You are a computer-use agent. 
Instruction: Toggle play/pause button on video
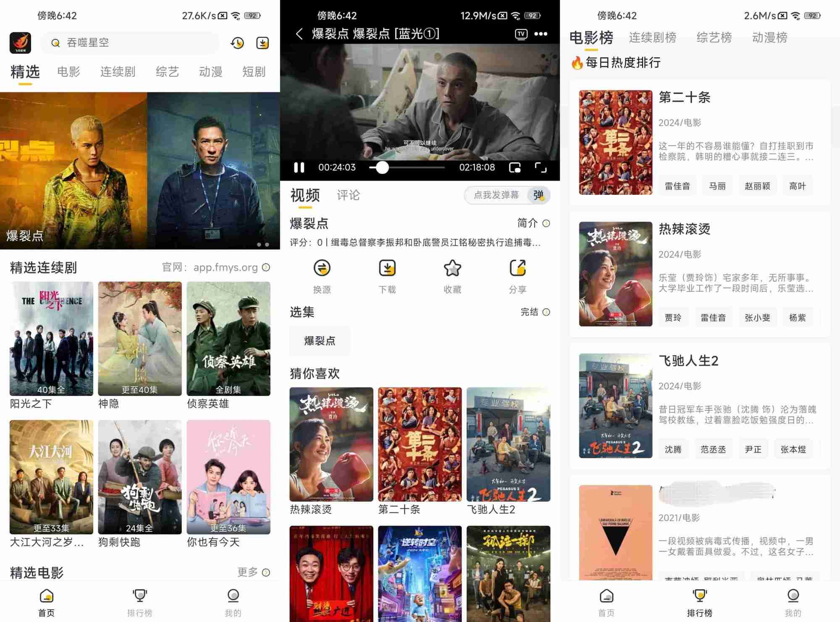coord(300,168)
